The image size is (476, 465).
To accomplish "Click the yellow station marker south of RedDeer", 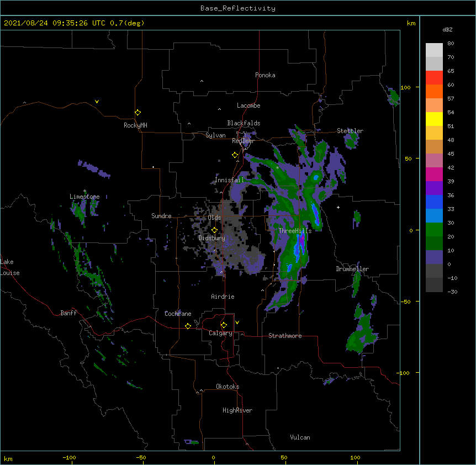I will click(235, 155).
